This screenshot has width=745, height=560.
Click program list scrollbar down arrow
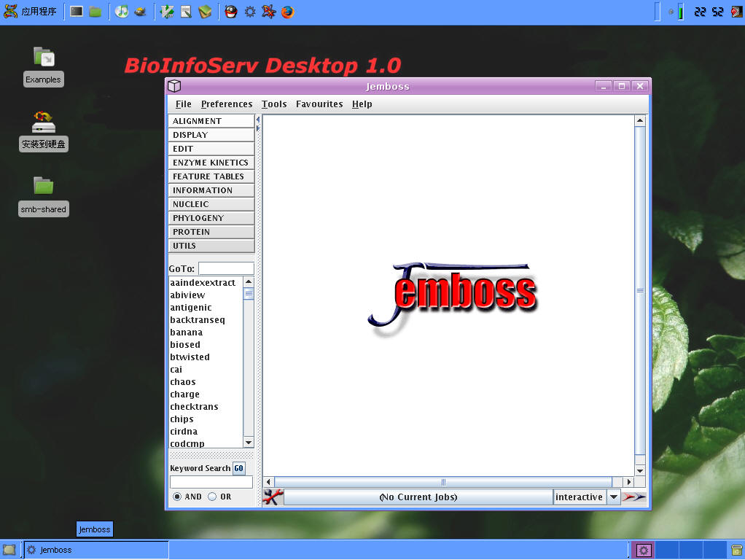click(x=249, y=443)
